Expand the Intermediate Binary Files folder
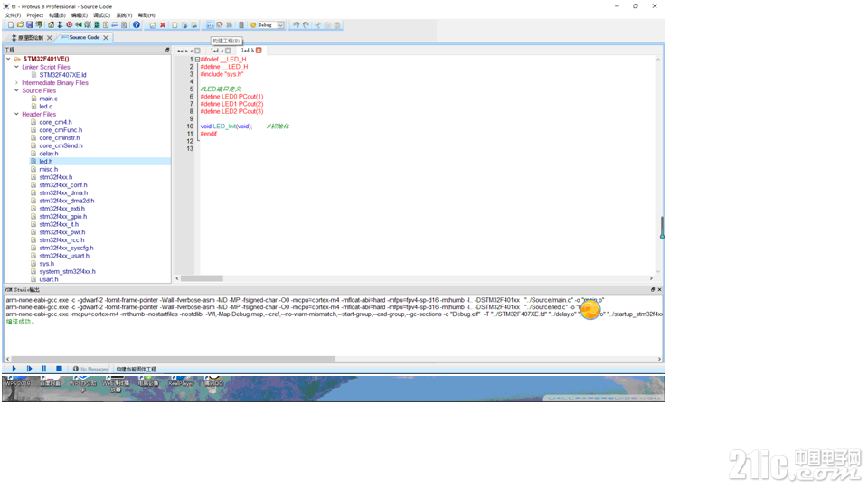Viewport: 868px width, 488px height. tap(16, 82)
